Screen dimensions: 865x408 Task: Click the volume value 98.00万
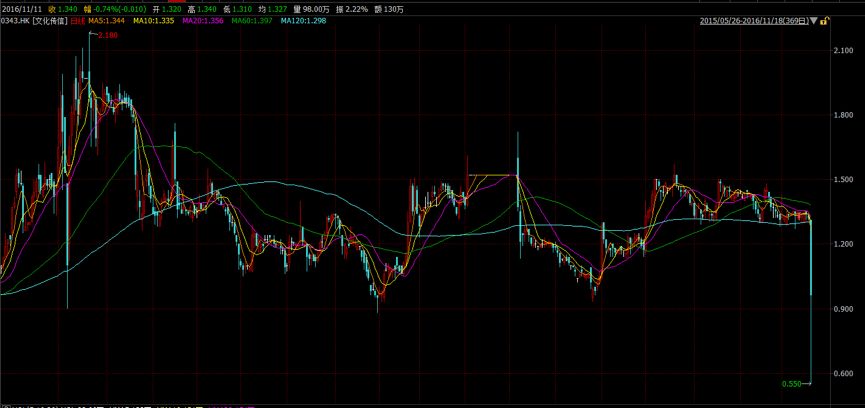point(316,9)
